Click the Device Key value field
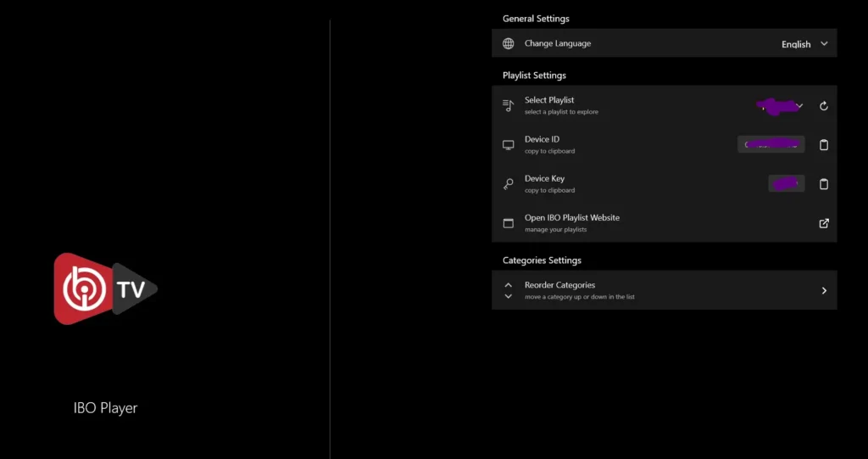868x459 pixels. (x=787, y=184)
